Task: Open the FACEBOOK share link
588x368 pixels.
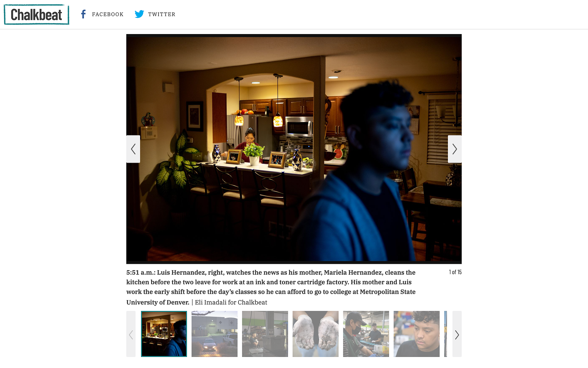Action: (102, 14)
